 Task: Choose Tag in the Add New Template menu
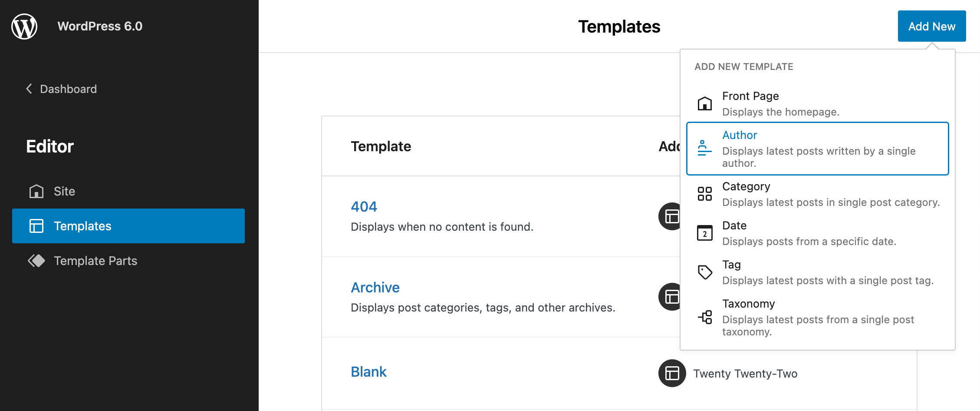tap(731, 265)
